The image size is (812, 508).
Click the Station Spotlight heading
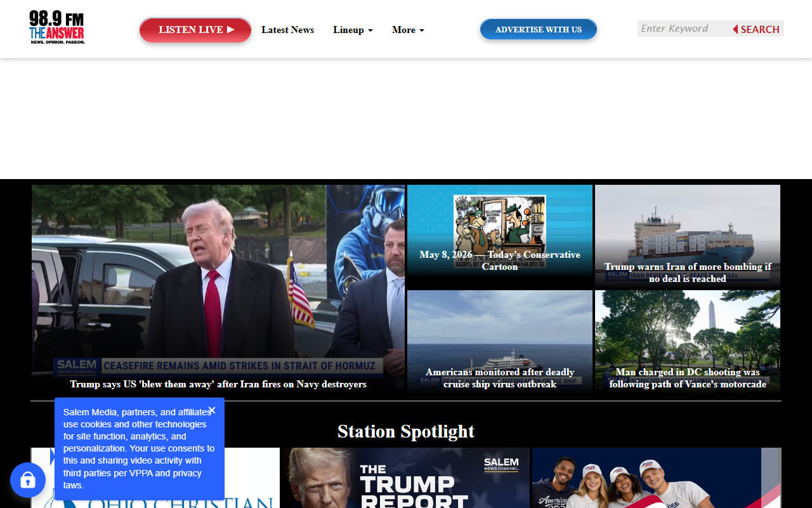[x=406, y=431]
